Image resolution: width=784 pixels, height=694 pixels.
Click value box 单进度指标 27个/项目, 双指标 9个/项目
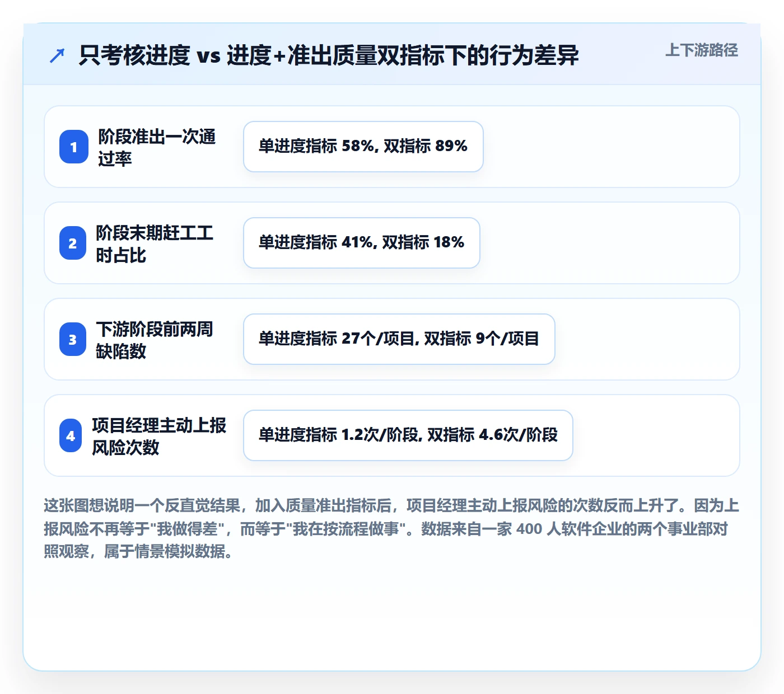click(x=399, y=339)
